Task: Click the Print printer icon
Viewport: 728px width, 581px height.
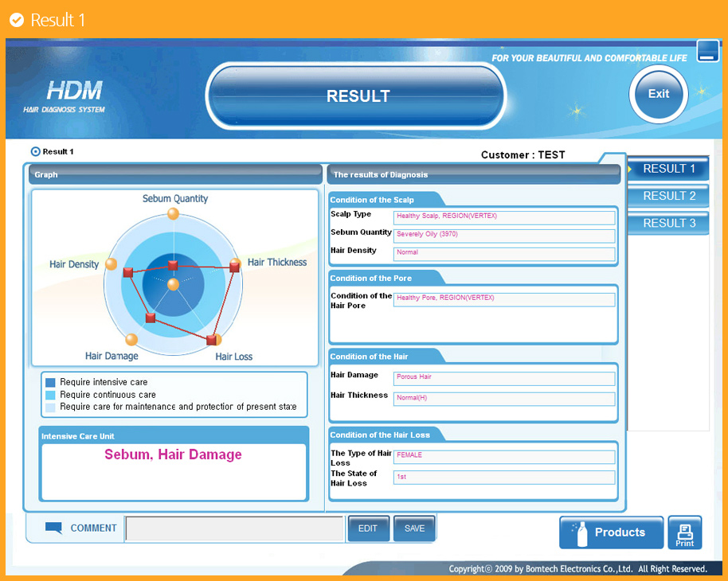Action: tap(684, 532)
